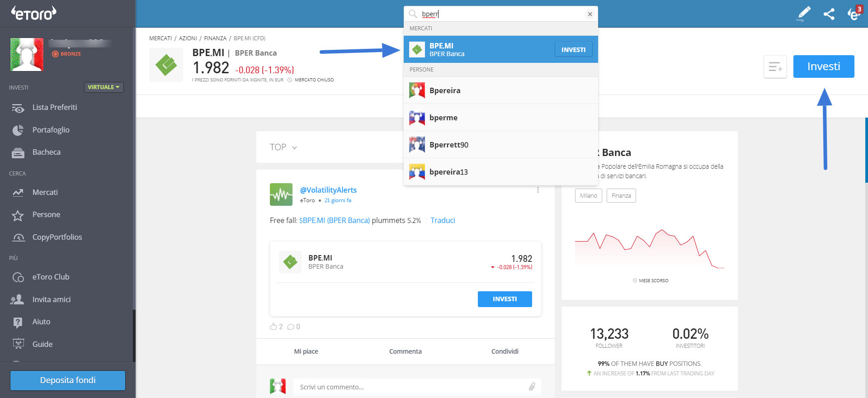Click the Milano tag
This screenshot has height=398, width=868.
pyautogui.click(x=589, y=196)
